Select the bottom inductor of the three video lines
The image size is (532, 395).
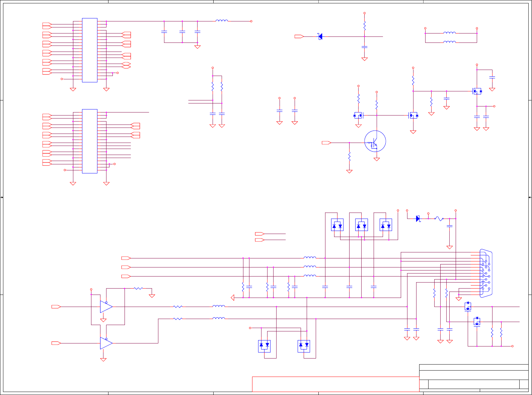[x=310, y=276]
